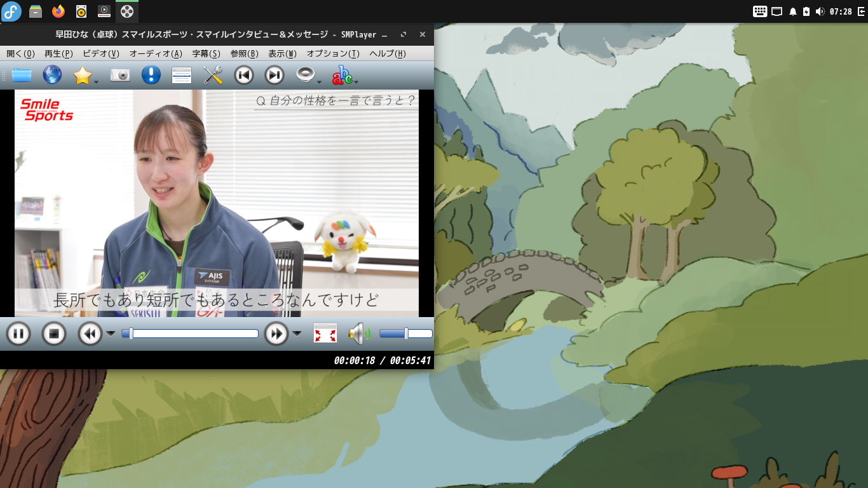This screenshot has width=868, height=488.
Task: Open the オプション(T) menu
Action: [x=334, y=54]
